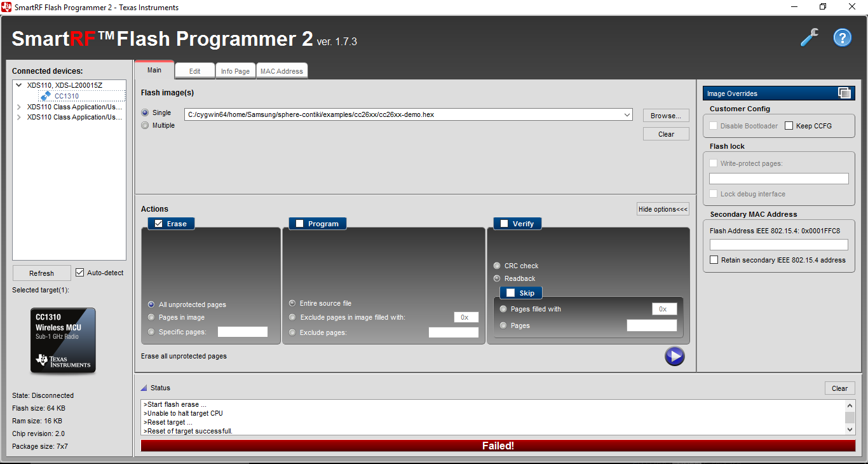The height and width of the screenshot is (464, 868).
Task: Click the Texas Instruments title bar app icon
Action: click(6, 7)
